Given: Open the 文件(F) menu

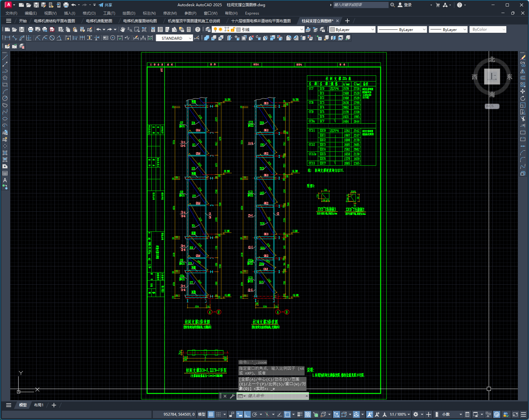Looking at the screenshot, I should (x=11, y=13).
